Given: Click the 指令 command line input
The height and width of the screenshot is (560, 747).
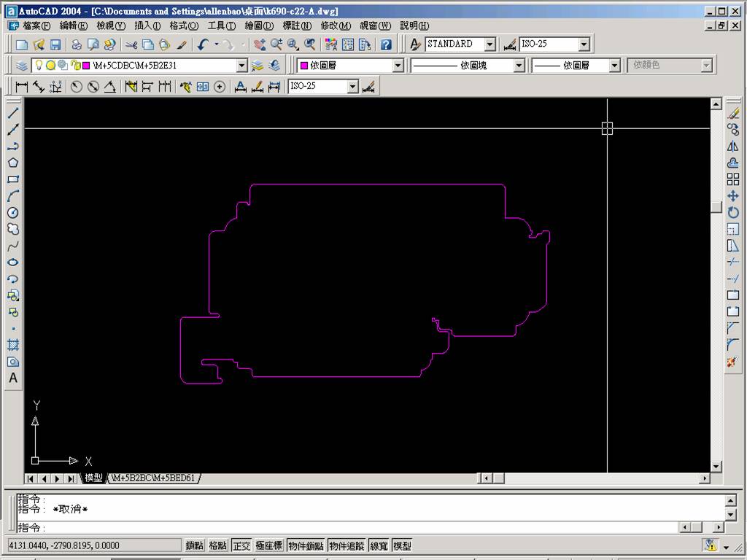Looking at the screenshot, I should [347, 528].
